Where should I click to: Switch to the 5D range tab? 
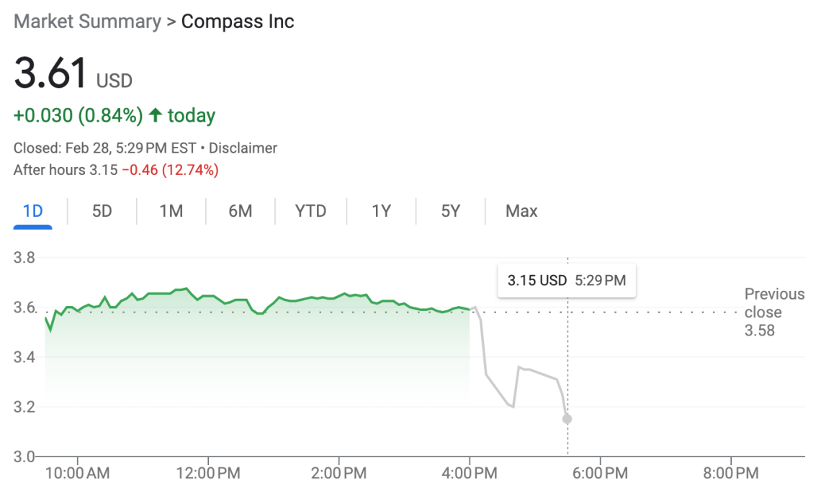(x=102, y=211)
